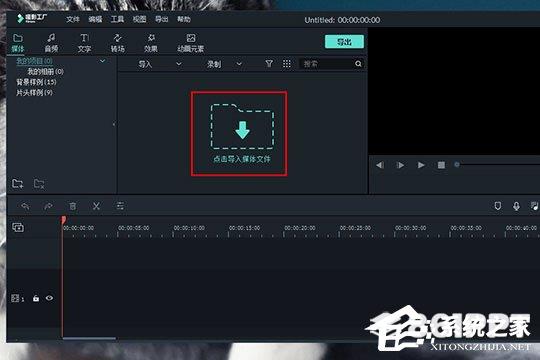Select 片头样例 (9) folder
Screen dimensions: 540x360
pos(34,92)
